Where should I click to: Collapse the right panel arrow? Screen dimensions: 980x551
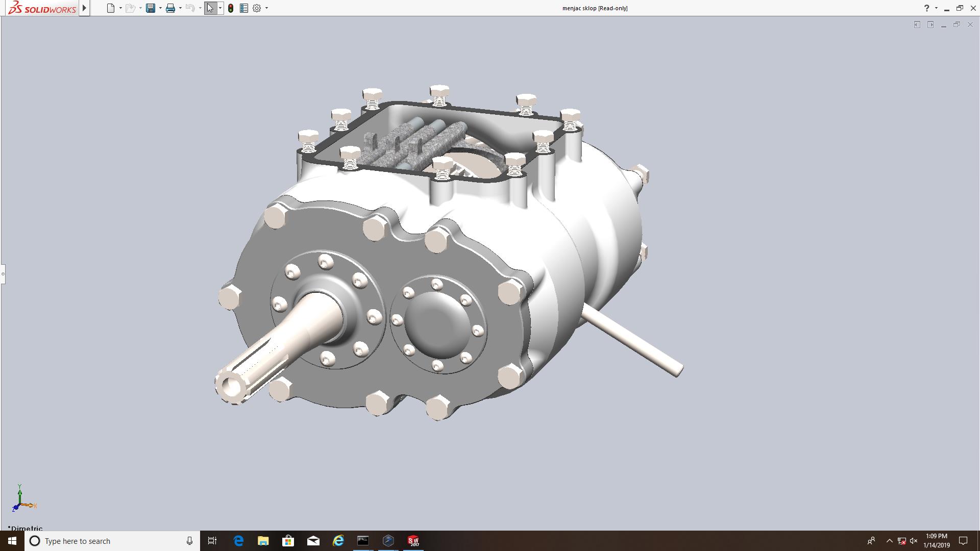point(930,24)
